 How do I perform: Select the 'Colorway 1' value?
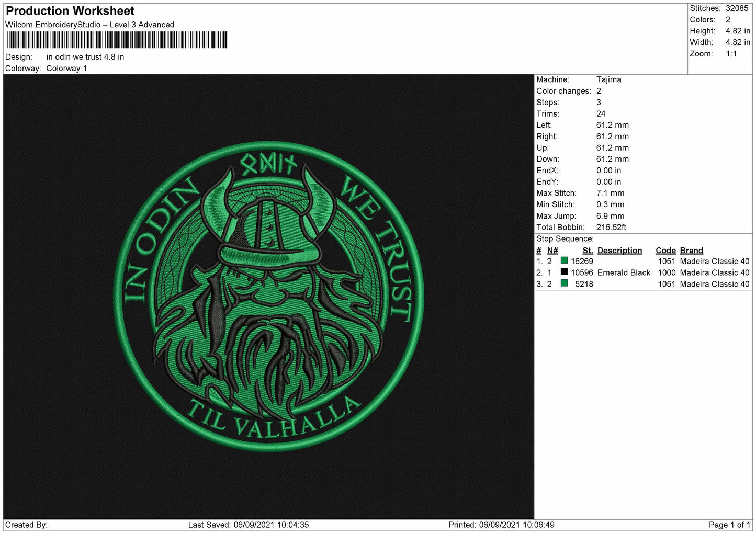click(66, 69)
